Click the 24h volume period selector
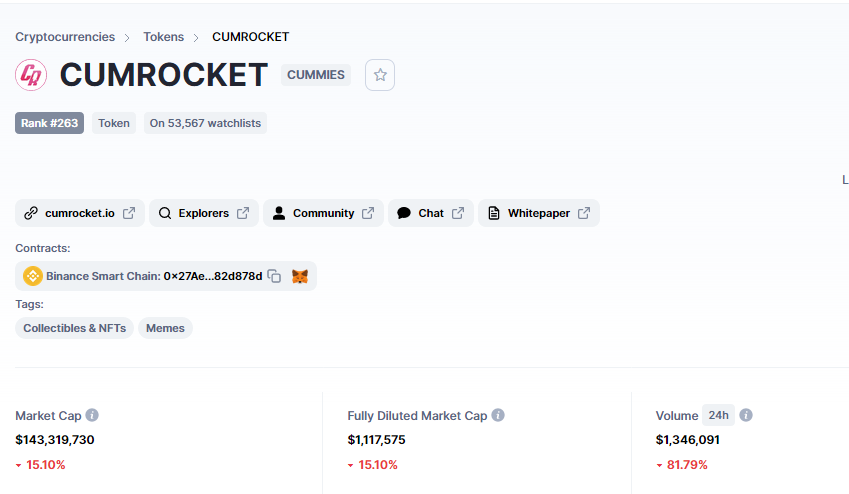The image size is (849, 494). pyautogui.click(x=719, y=415)
